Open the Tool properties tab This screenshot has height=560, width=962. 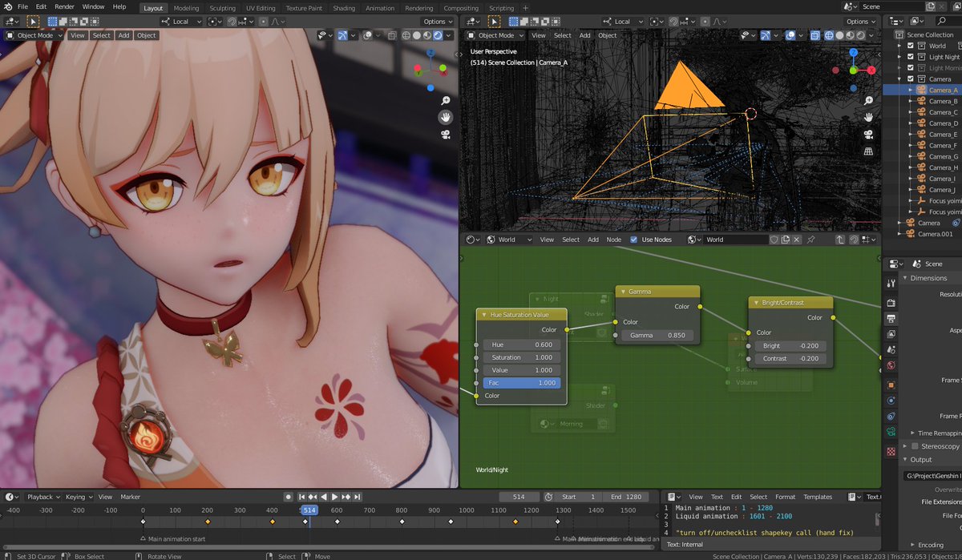click(891, 284)
